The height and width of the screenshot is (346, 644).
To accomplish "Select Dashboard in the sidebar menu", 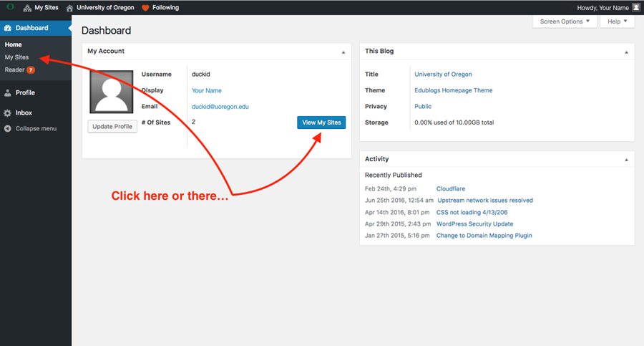I will (31, 28).
